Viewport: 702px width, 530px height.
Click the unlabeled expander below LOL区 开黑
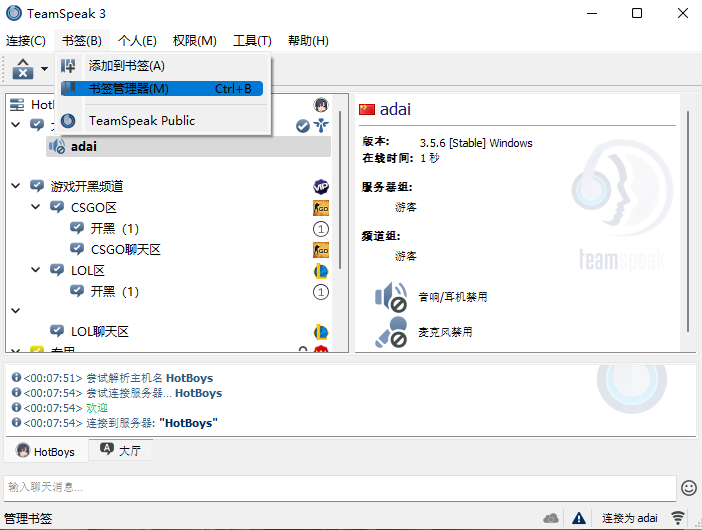coord(16,311)
